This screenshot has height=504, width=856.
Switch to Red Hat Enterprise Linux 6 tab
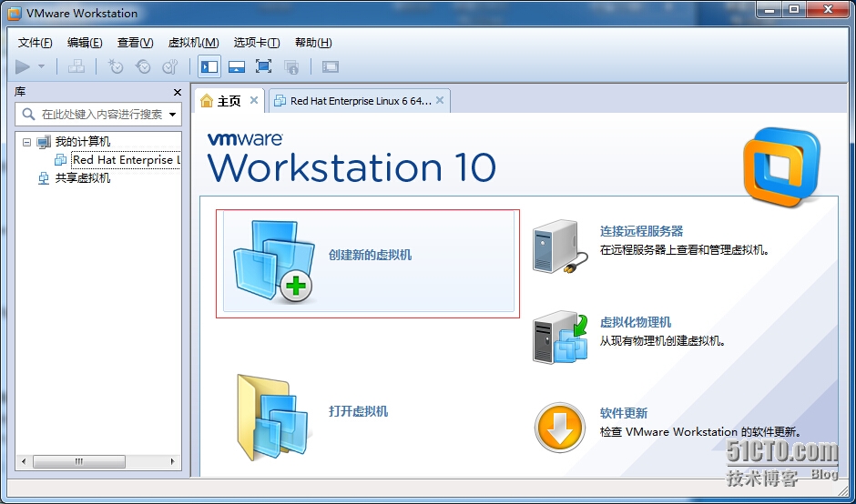click(361, 101)
